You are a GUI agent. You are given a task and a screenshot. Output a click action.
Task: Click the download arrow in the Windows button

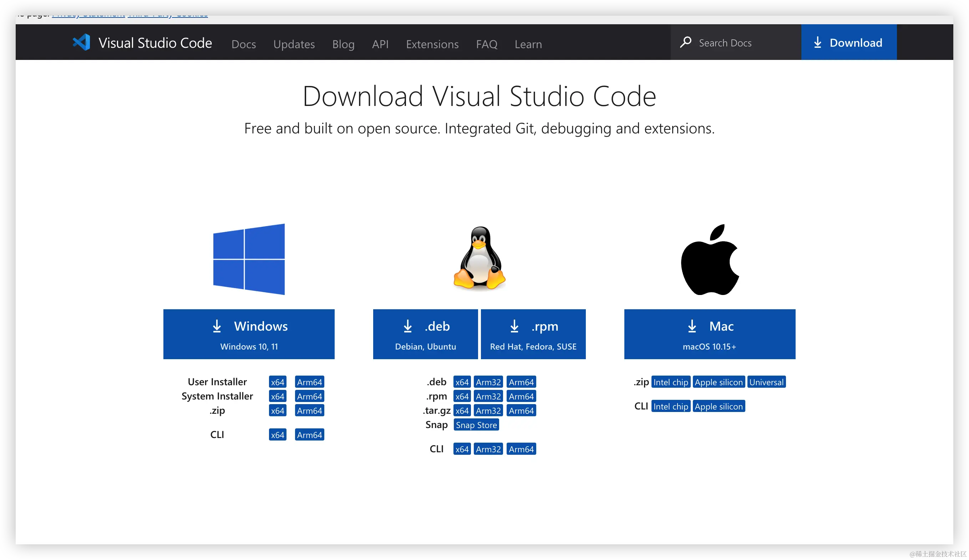tap(217, 326)
